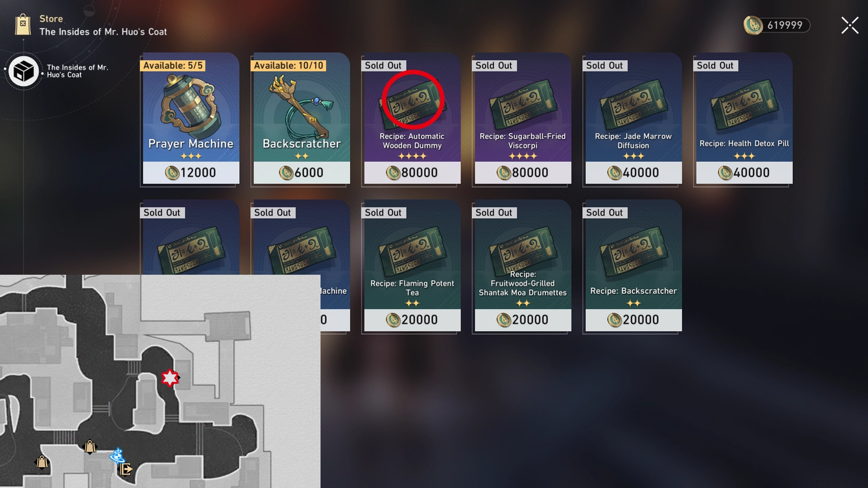This screenshot has width=868, height=488.
Task: Click the blue teleport anchor on the map
Action: [x=117, y=456]
